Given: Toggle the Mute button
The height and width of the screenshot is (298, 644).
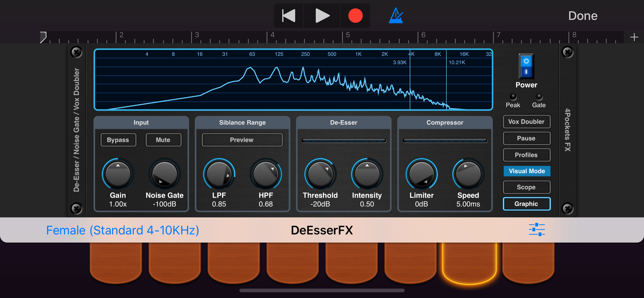Looking at the screenshot, I should pos(163,140).
